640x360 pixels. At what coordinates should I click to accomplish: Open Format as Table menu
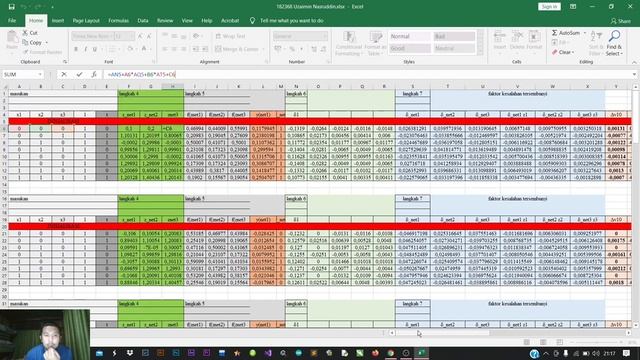coord(375,43)
